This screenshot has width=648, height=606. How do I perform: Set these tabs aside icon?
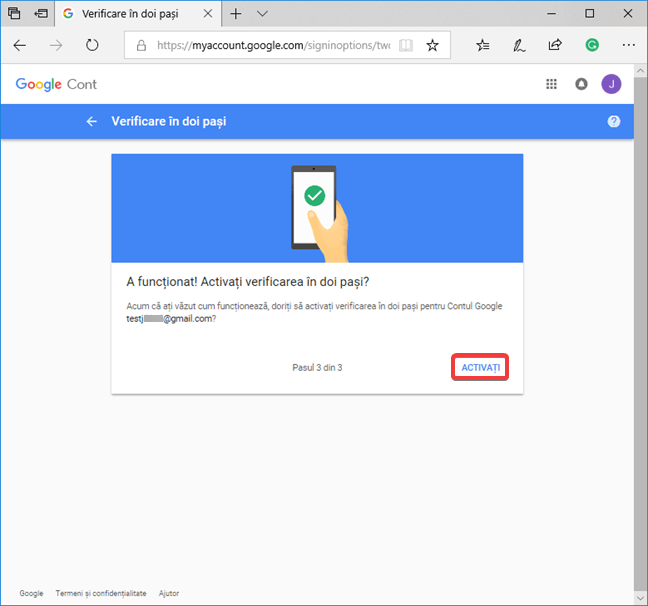41,14
